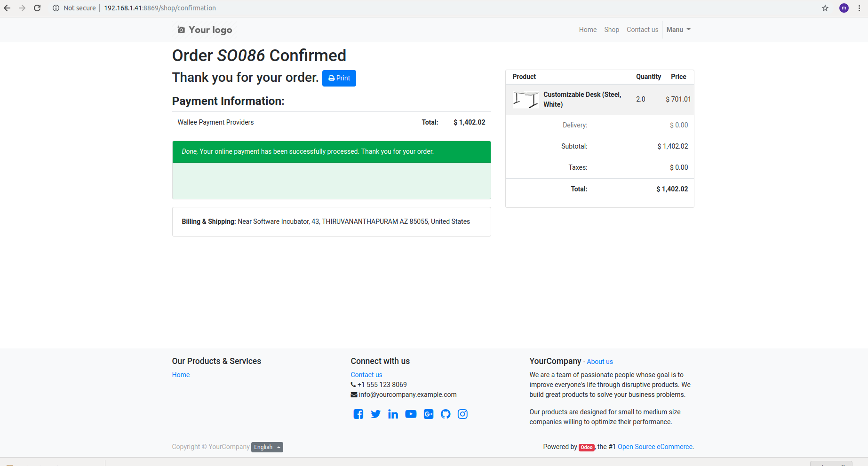Screen dimensions: 868x466
Task: Open the Manu user dropdown
Action: [678, 30]
